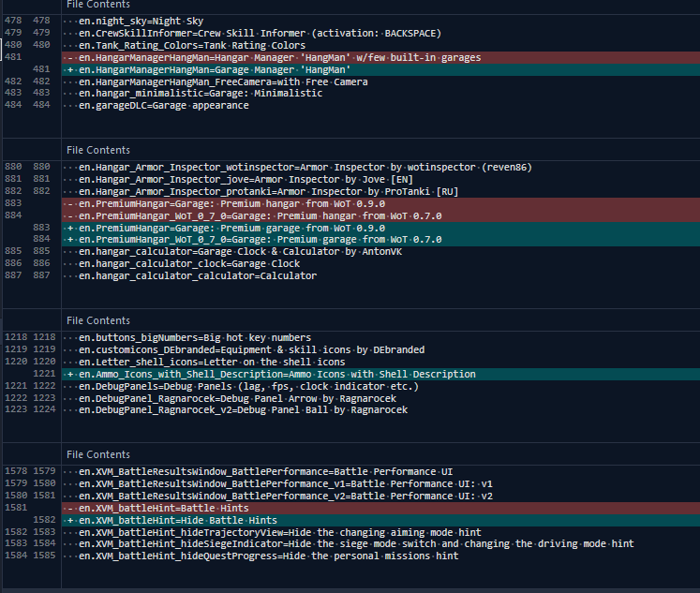Select Garage Clock & Calculator by AntonVK line

tap(240, 252)
